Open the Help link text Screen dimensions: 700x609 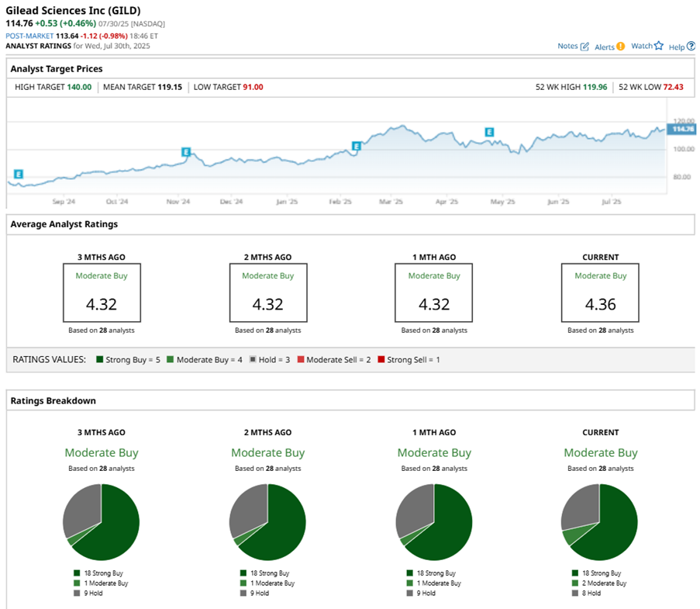pyautogui.click(x=677, y=47)
